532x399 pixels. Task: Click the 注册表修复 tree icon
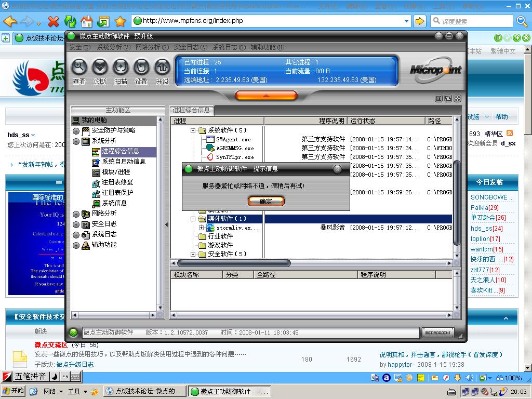coord(96,183)
